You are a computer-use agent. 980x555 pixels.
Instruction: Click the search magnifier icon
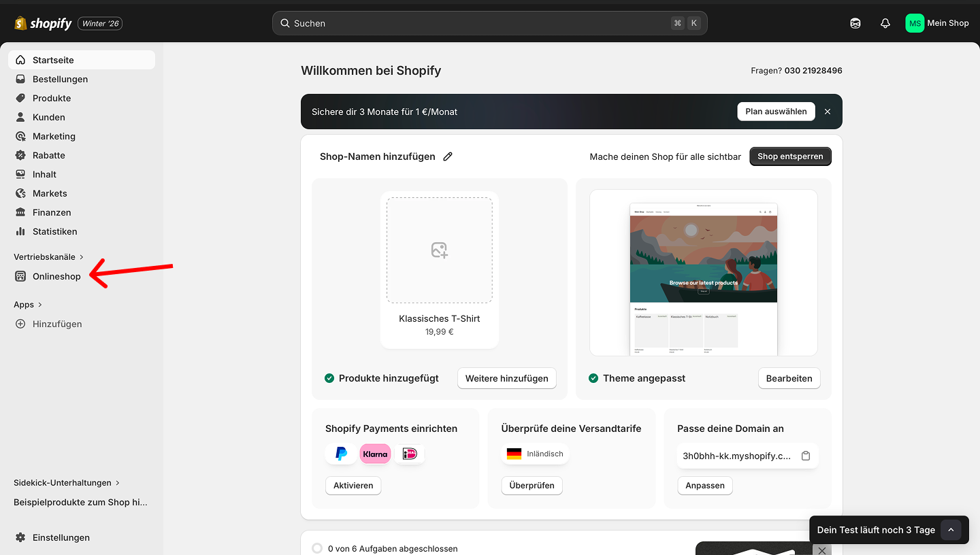point(286,23)
